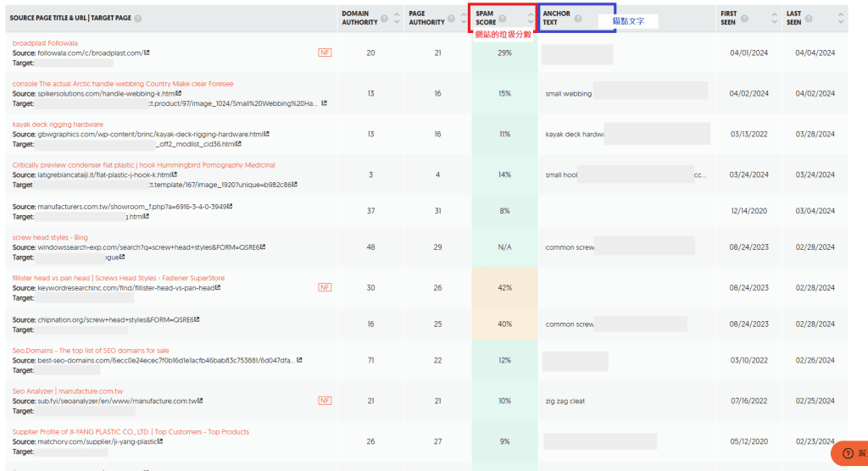Screen dimensions: 868x471
Task: Open 'kayak deck rigging hardware' title link
Action: tap(58, 125)
